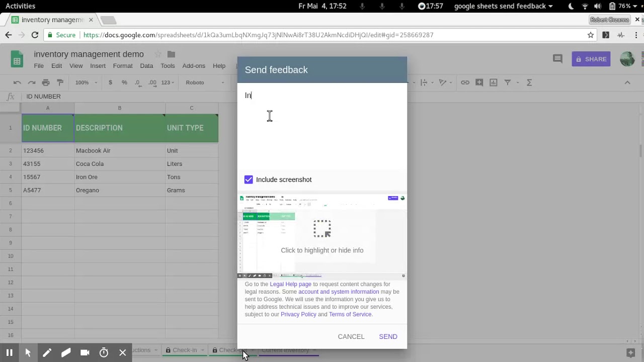644x362 pixels.
Task: Select the recorder pen drawing tool
Action: pyautogui.click(x=47, y=353)
